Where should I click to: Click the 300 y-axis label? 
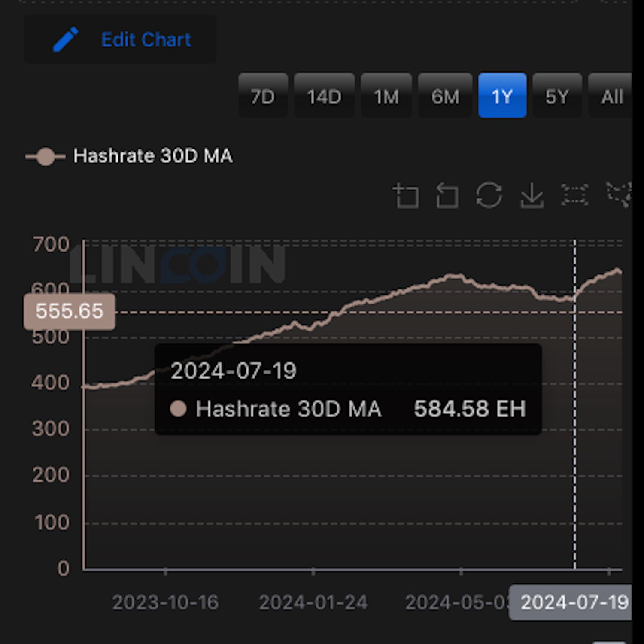pyautogui.click(x=51, y=428)
